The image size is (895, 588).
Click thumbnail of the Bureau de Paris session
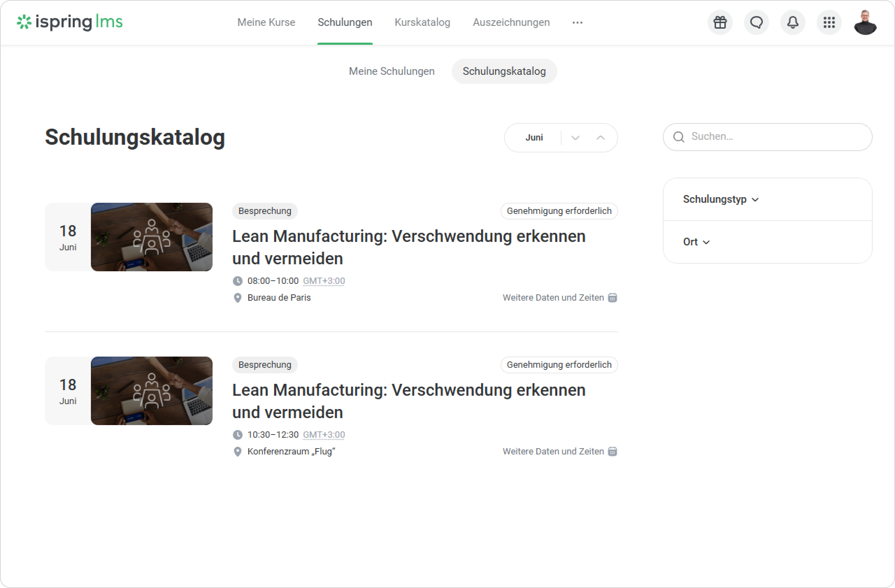pyautogui.click(x=151, y=237)
